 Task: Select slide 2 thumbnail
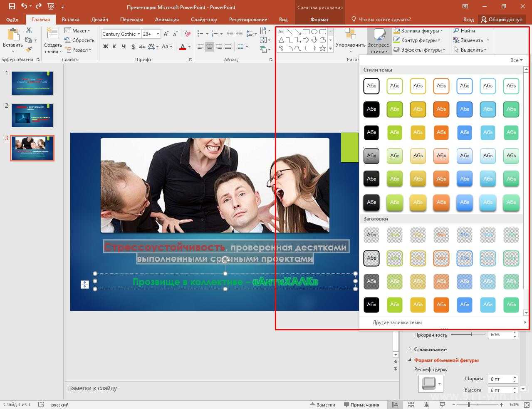pyautogui.click(x=32, y=115)
